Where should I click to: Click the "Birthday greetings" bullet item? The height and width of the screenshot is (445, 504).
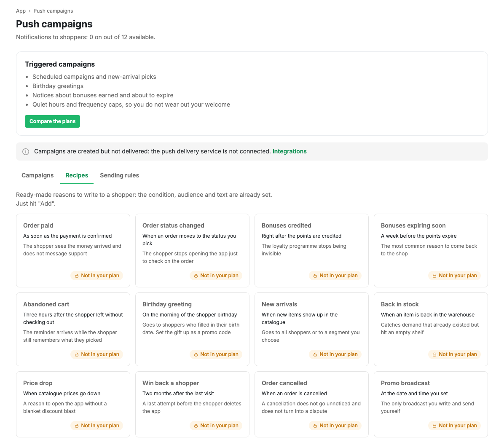(58, 86)
